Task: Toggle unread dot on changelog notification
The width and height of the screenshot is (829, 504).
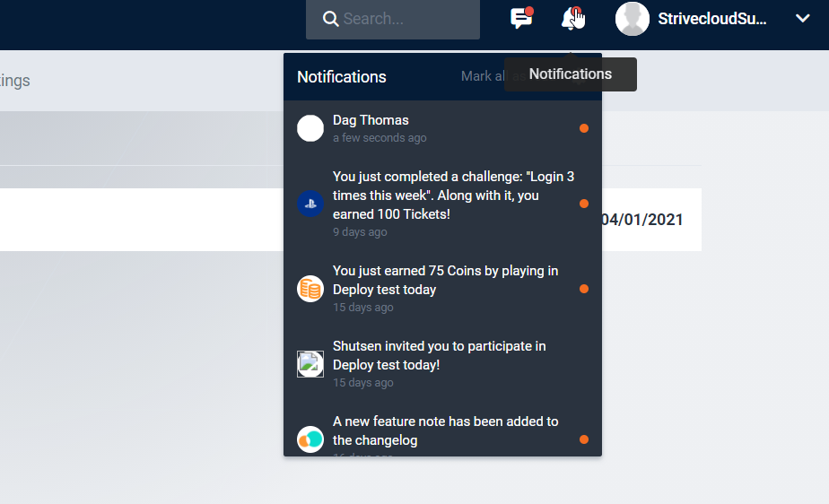Action: pos(584,439)
